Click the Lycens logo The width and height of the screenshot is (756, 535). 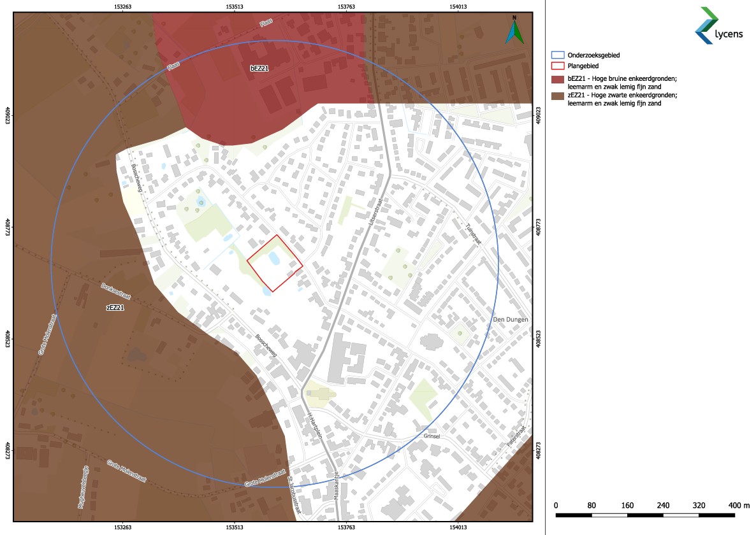(718, 26)
